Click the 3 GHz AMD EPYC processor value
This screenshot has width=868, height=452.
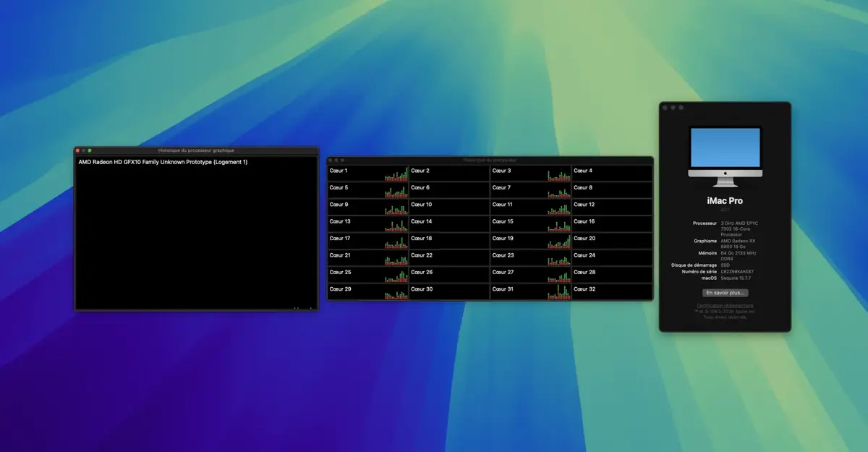coord(738,229)
